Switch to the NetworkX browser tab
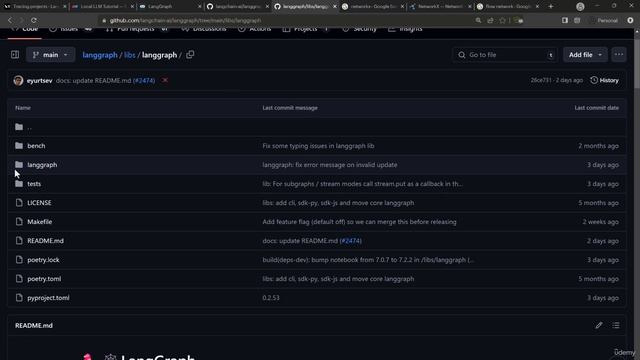Screen dimensions: 640x360 440,7
